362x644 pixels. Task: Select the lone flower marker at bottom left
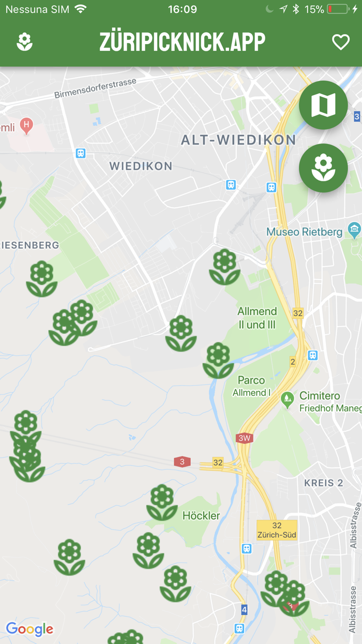click(x=69, y=557)
